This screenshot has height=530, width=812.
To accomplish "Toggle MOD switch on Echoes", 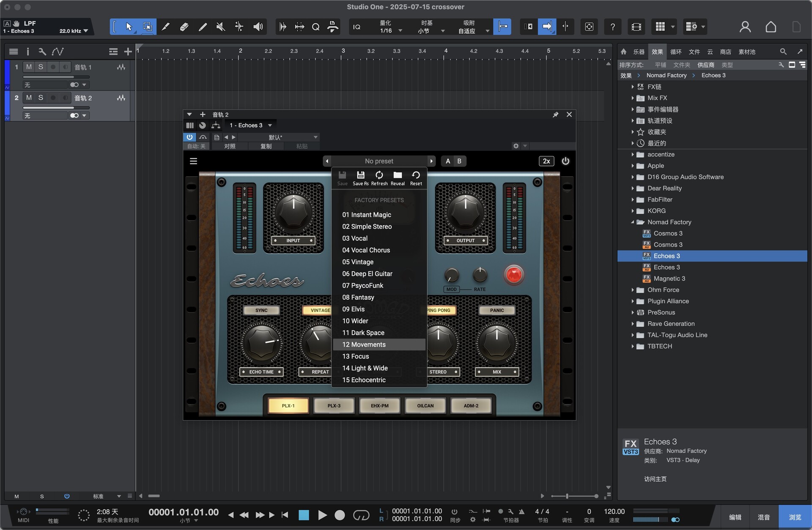I will coord(452,289).
